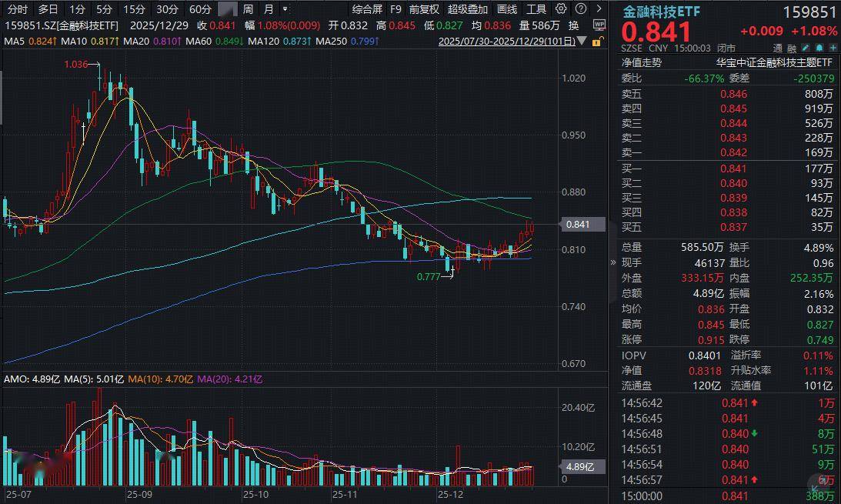Switch to the 分时 intraday tab
841x504 pixels.
pos(17,9)
